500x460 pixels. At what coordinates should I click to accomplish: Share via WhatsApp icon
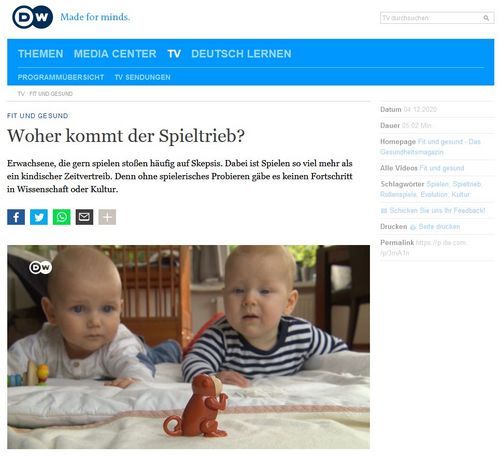[x=62, y=217]
